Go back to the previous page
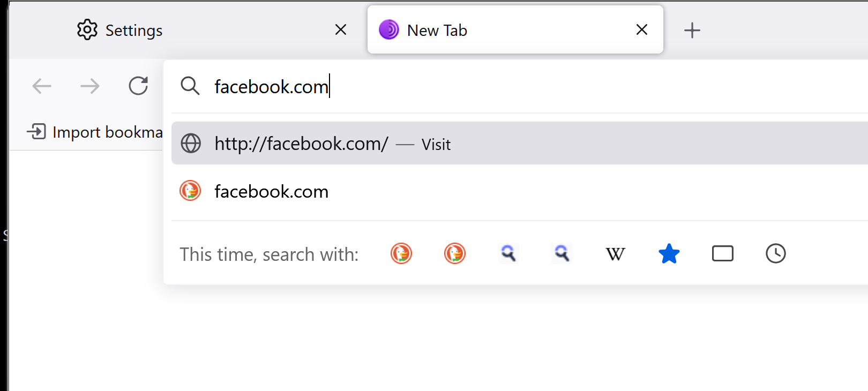Screen dimensions: 868x391 [42, 86]
